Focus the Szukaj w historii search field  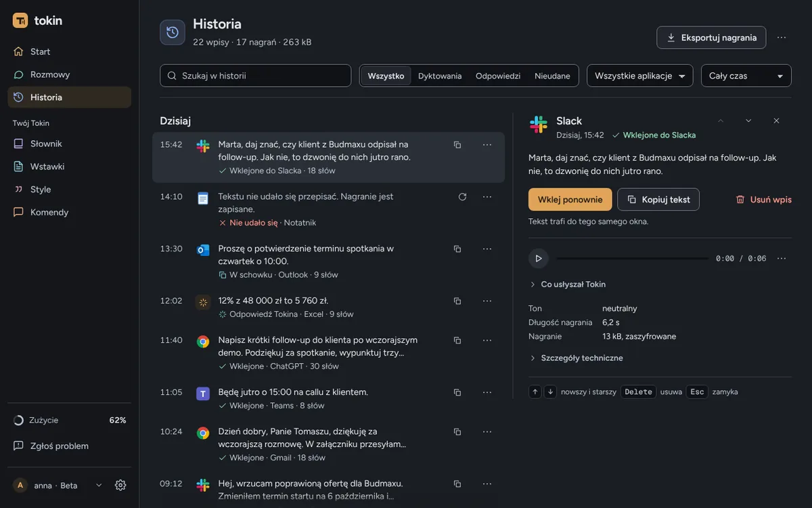(256, 76)
